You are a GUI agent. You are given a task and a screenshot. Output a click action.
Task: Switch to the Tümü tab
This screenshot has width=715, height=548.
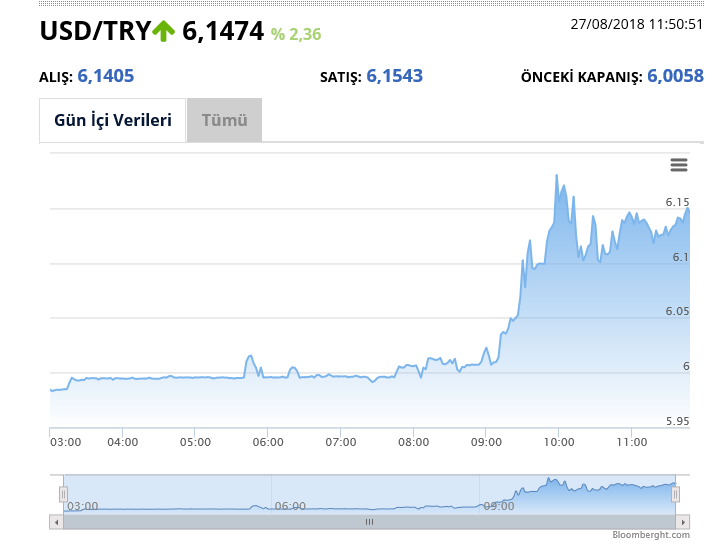coord(224,120)
